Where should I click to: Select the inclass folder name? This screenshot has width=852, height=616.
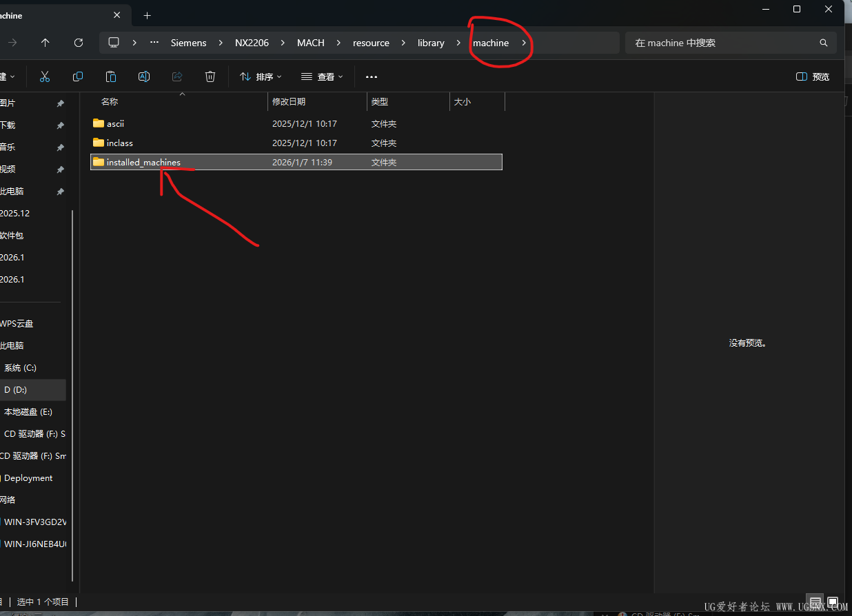pos(120,143)
